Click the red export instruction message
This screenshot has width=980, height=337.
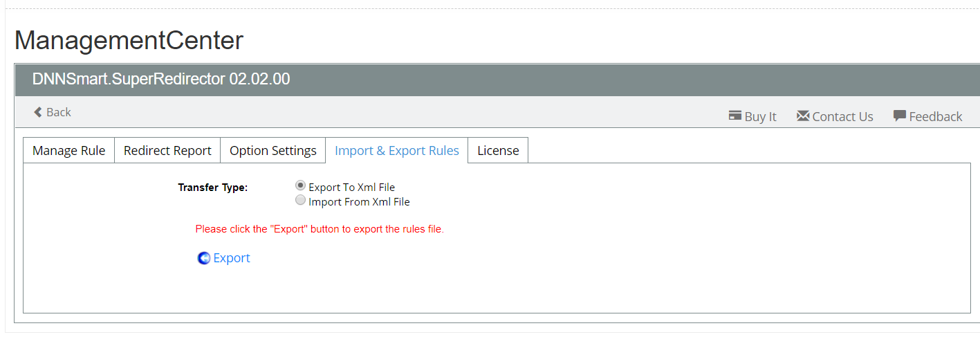pyautogui.click(x=320, y=229)
